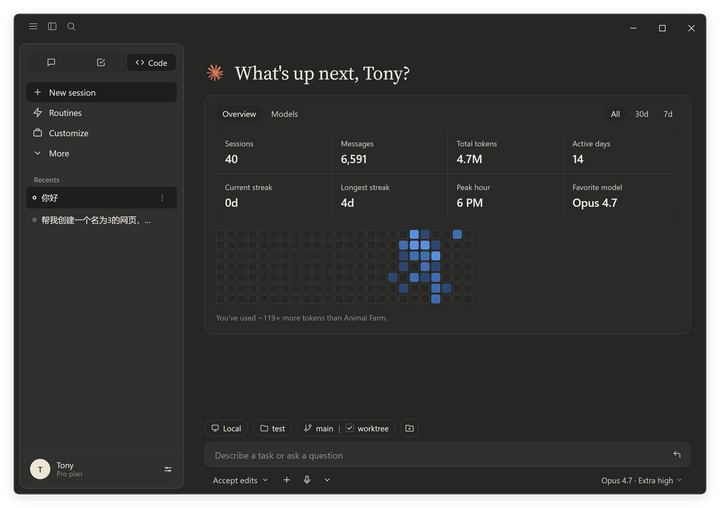720x508 pixels.
Task: Click the Sessions count 40
Action: (x=231, y=159)
